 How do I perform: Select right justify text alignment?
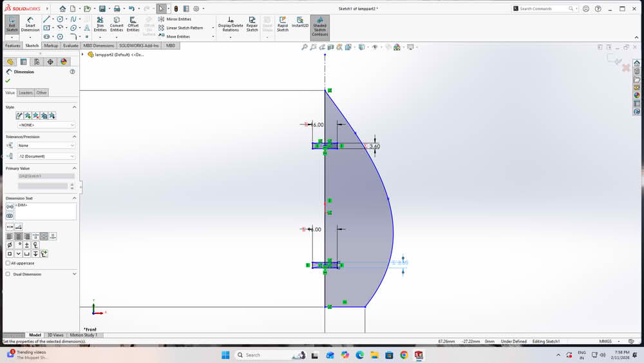pyautogui.click(x=26, y=237)
